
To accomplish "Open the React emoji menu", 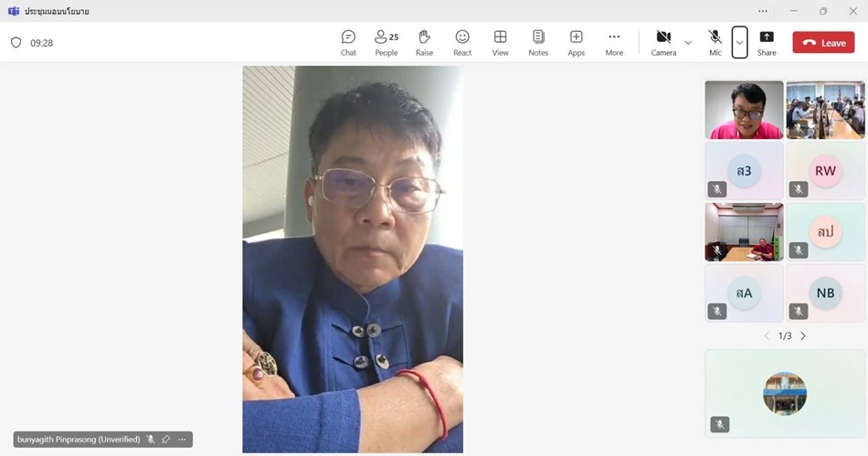I will click(462, 43).
